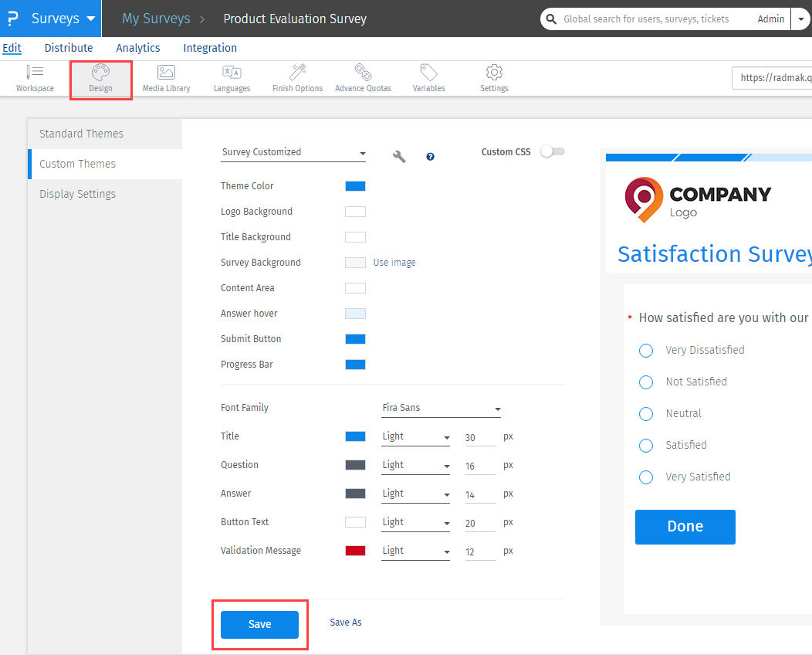Open the Workspace tool
812x655 pixels.
[x=35, y=78]
